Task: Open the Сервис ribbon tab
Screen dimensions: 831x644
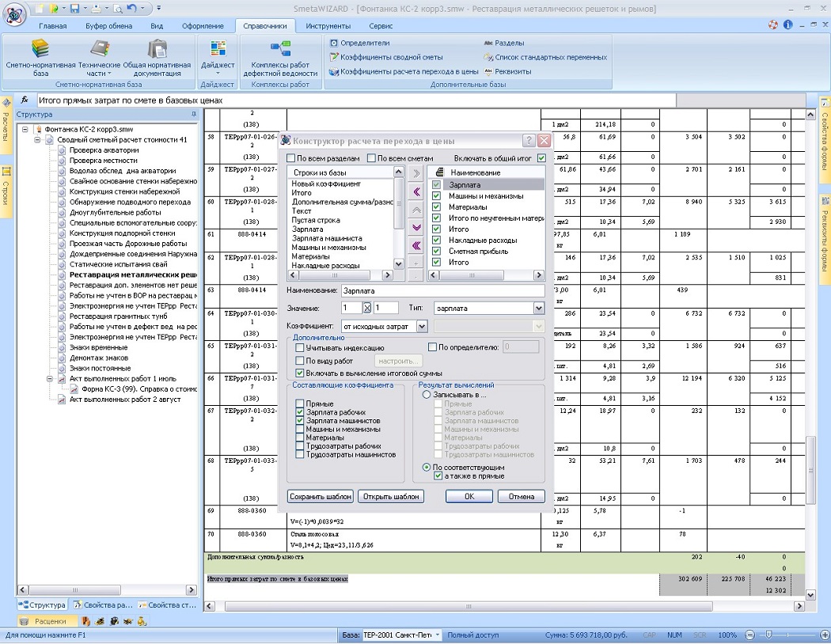Action: pyautogui.click(x=381, y=26)
